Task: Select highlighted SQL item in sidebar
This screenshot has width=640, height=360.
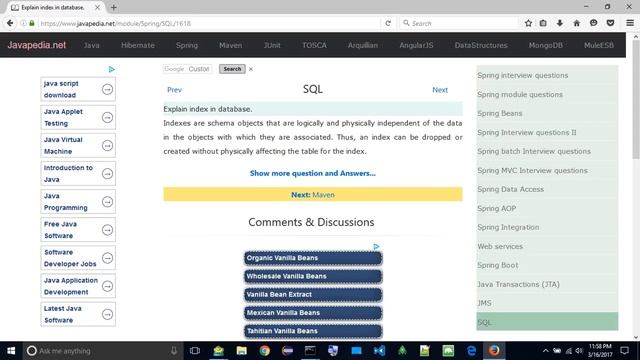Action: click(547, 322)
